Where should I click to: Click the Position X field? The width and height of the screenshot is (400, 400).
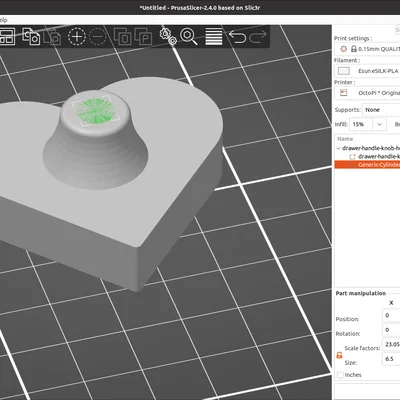click(391, 315)
